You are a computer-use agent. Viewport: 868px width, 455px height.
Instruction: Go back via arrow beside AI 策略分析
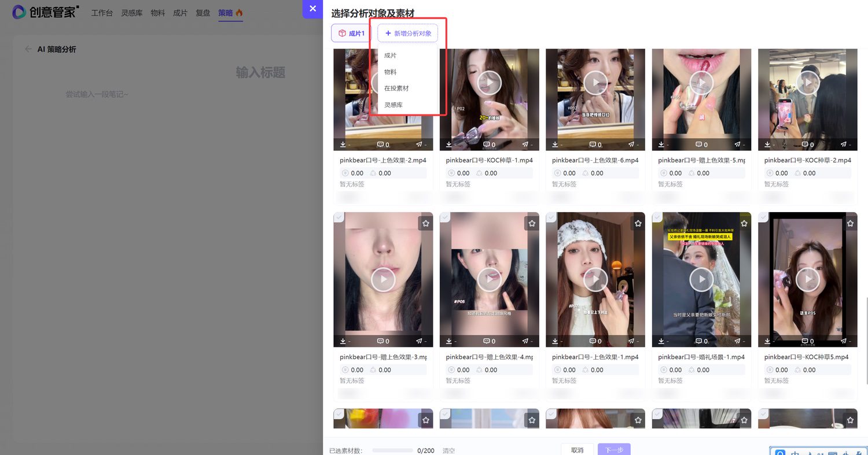click(x=28, y=49)
